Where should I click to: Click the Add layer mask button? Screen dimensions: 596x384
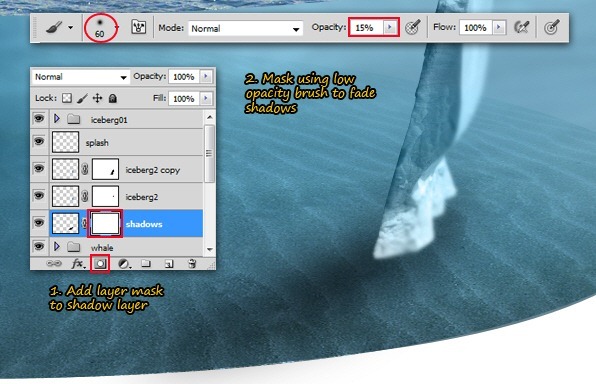pos(100,263)
